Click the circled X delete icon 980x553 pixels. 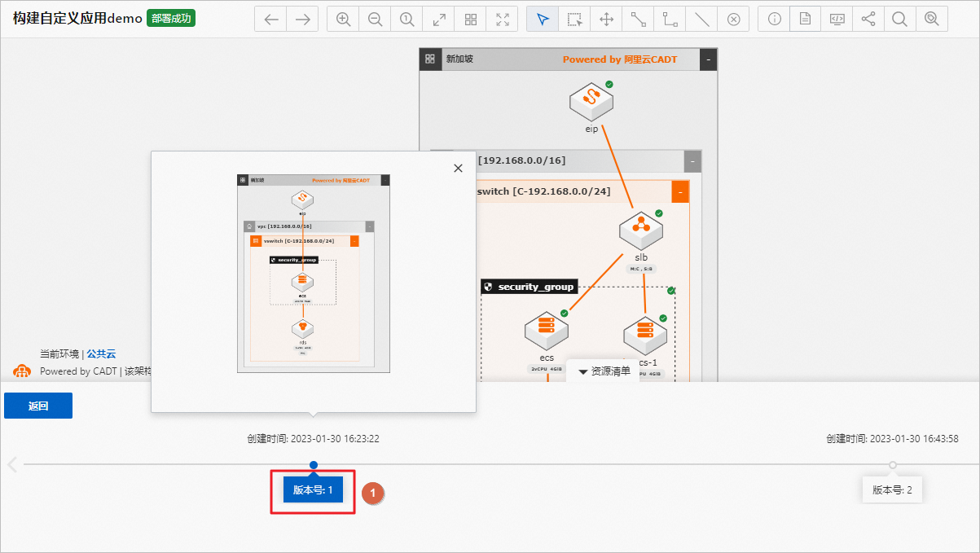(x=733, y=20)
